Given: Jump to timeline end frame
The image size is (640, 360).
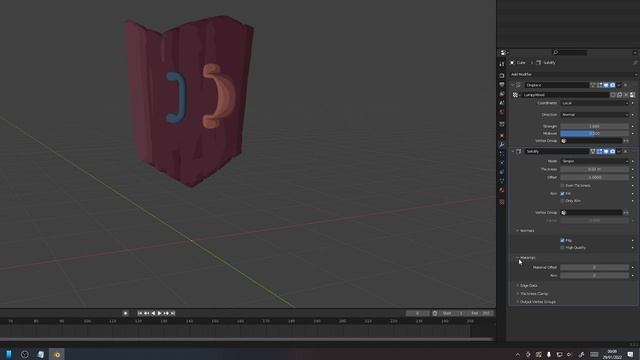Looking at the screenshot, I should tap(173, 313).
